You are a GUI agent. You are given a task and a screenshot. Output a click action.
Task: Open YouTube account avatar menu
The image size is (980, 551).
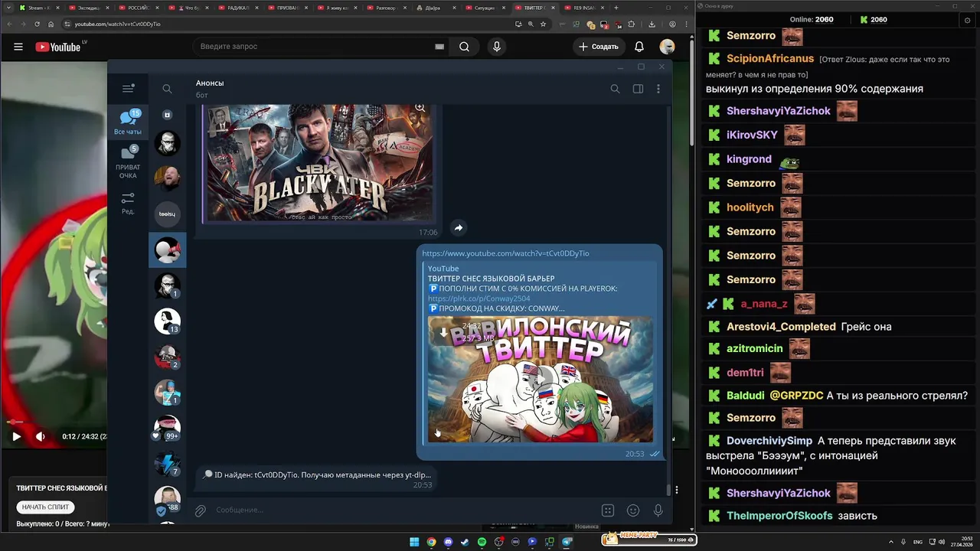coord(668,47)
